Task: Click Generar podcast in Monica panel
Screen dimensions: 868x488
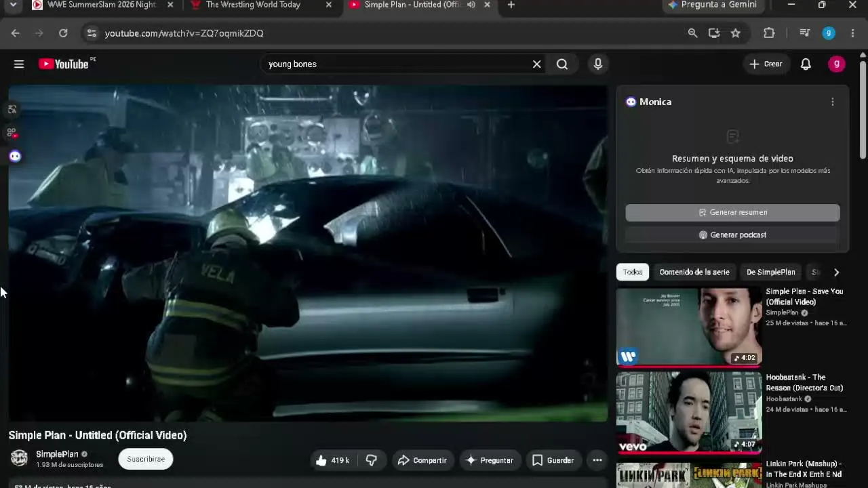Action: [732, 235]
